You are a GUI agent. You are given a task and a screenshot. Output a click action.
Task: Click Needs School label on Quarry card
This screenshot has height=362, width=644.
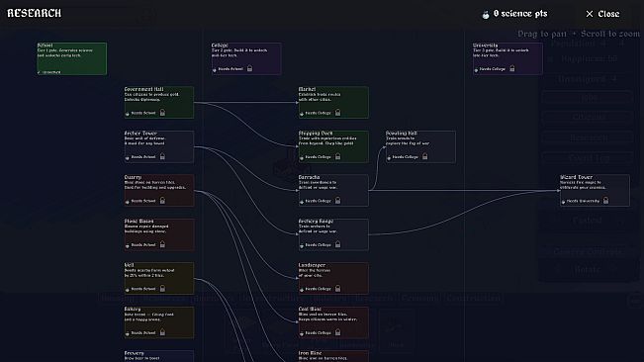point(143,201)
